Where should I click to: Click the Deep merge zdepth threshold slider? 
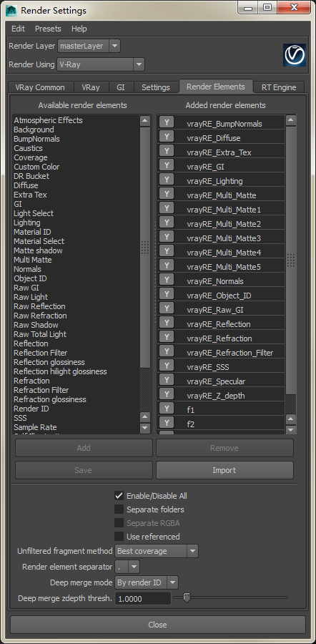click(230, 598)
